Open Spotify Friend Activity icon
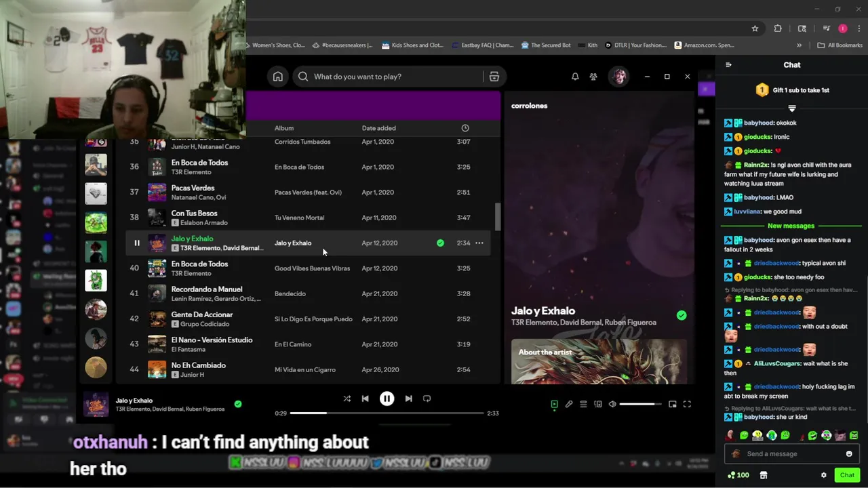Screen dimensions: 868x488 point(593,77)
